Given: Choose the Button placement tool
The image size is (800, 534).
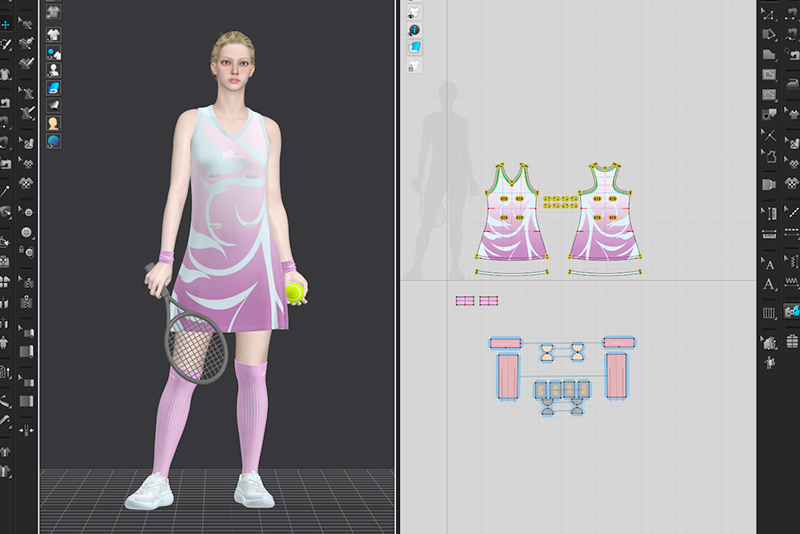Looking at the screenshot, I should tap(27, 232).
